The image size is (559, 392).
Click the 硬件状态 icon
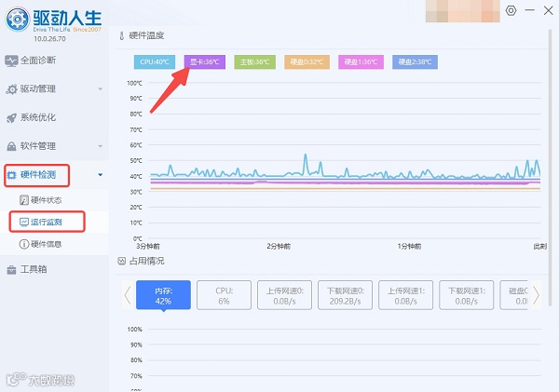click(x=24, y=200)
